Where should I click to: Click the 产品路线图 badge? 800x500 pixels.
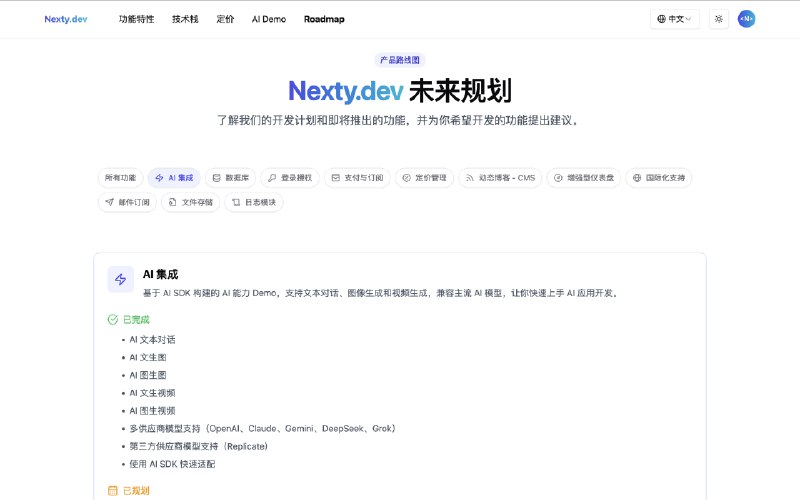(x=399, y=60)
